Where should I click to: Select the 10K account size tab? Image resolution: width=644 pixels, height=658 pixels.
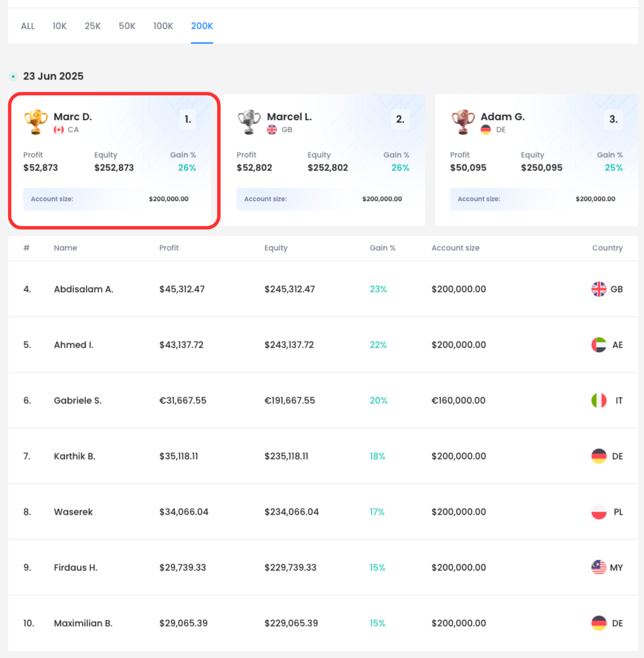point(60,26)
